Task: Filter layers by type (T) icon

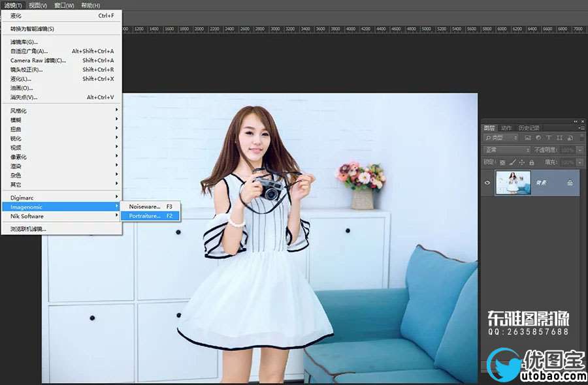Action: coord(549,138)
